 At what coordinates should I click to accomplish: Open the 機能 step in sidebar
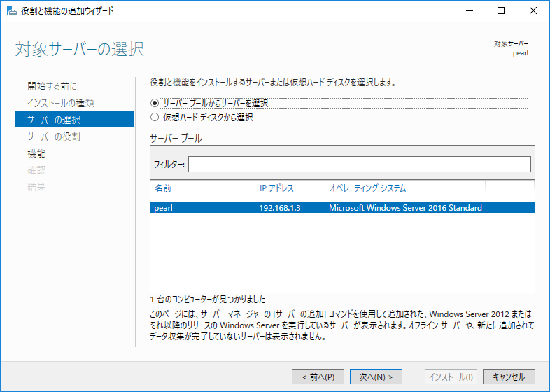(36, 153)
